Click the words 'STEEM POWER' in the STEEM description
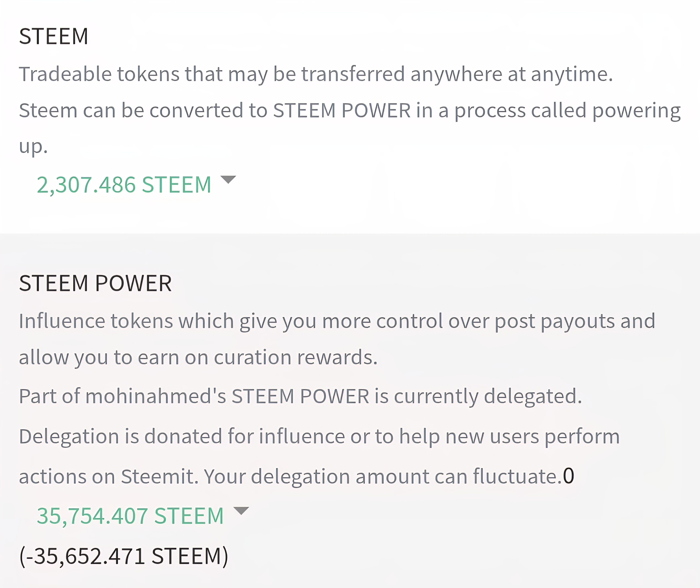Screen dimensions: 700x588 point(342,110)
